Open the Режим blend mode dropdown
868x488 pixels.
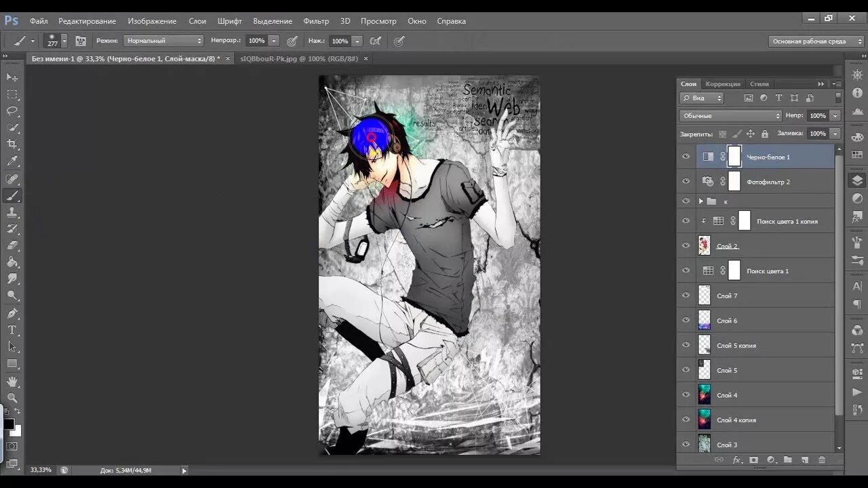[x=163, y=41]
